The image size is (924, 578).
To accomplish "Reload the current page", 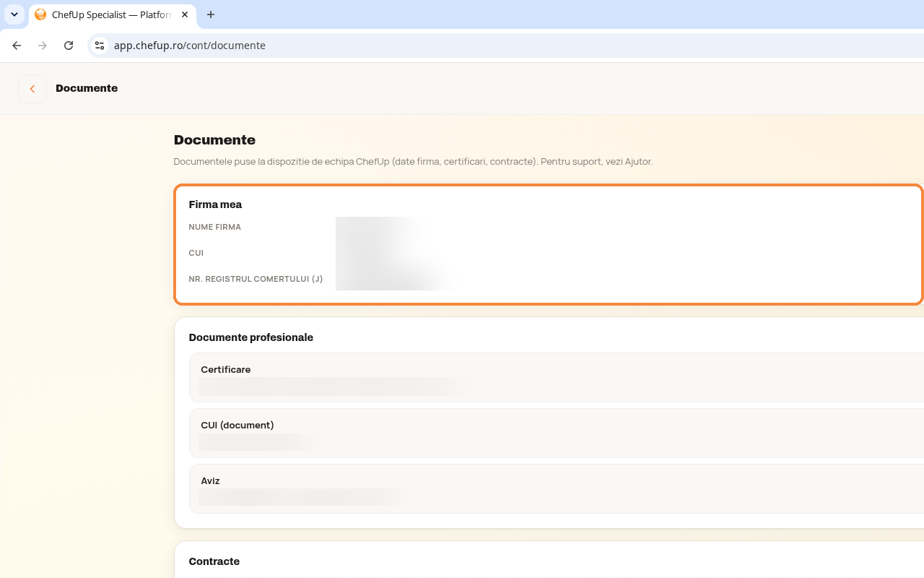I will click(69, 46).
